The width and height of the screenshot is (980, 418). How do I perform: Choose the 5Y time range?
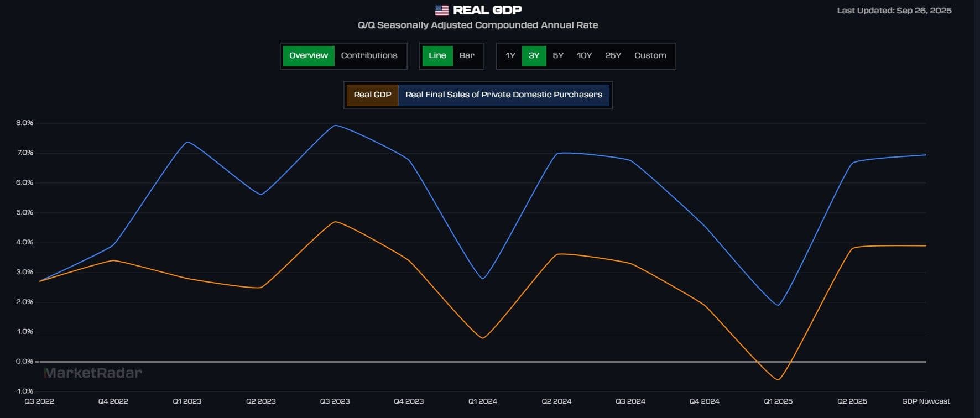(558, 56)
